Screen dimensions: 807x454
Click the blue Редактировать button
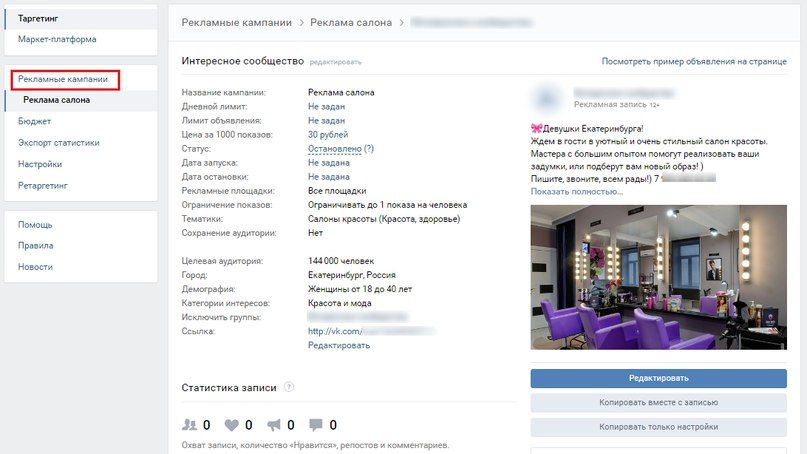[x=658, y=378]
